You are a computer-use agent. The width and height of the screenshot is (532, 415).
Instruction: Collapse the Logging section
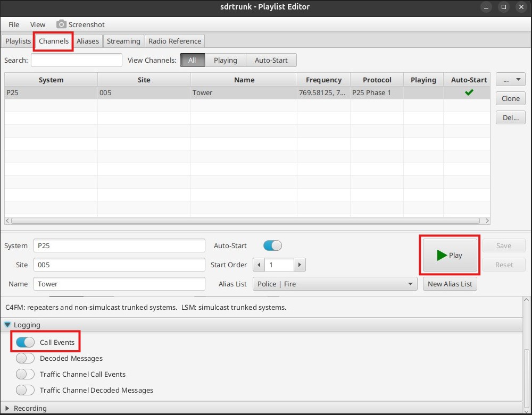[7, 325]
